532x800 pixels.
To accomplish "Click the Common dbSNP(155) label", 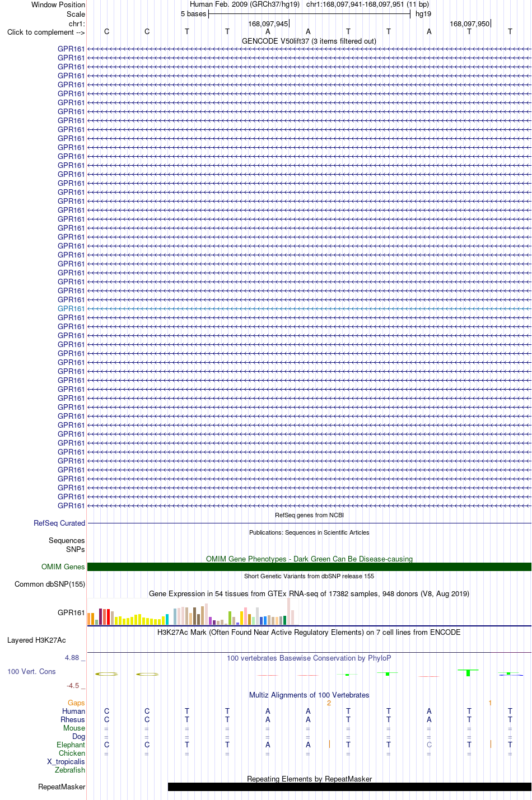I will [x=50, y=584].
